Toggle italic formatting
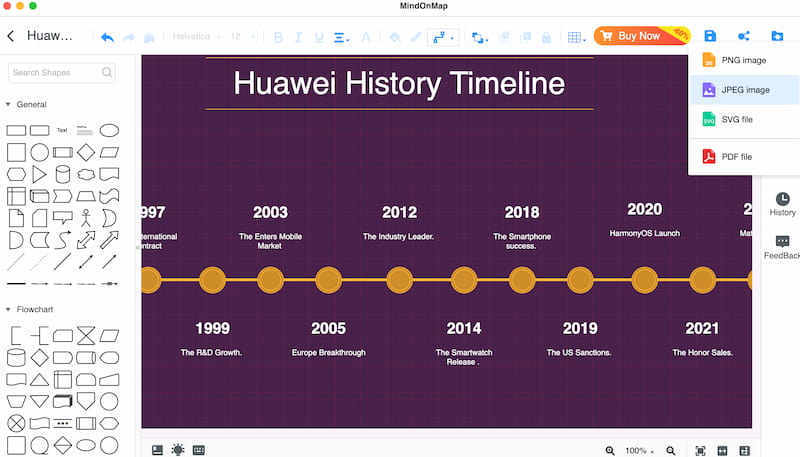The width and height of the screenshot is (800, 457). (298, 37)
